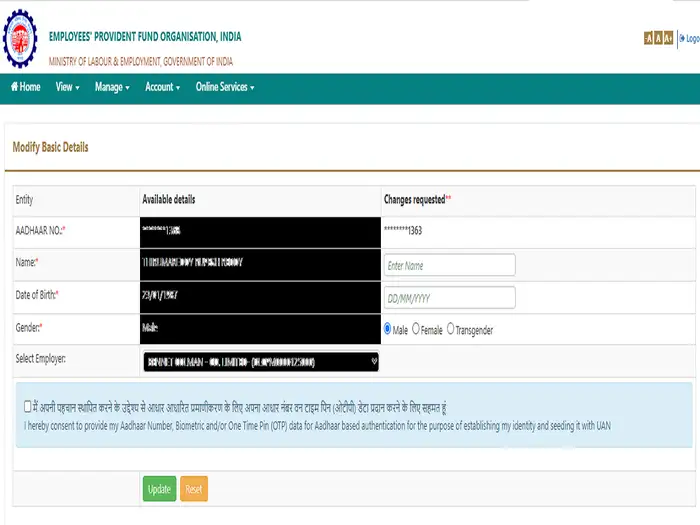Click the Employees' Provident Fund Organisation title
The height and width of the screenshot is (525, 700).
click(x=145, y=37)
